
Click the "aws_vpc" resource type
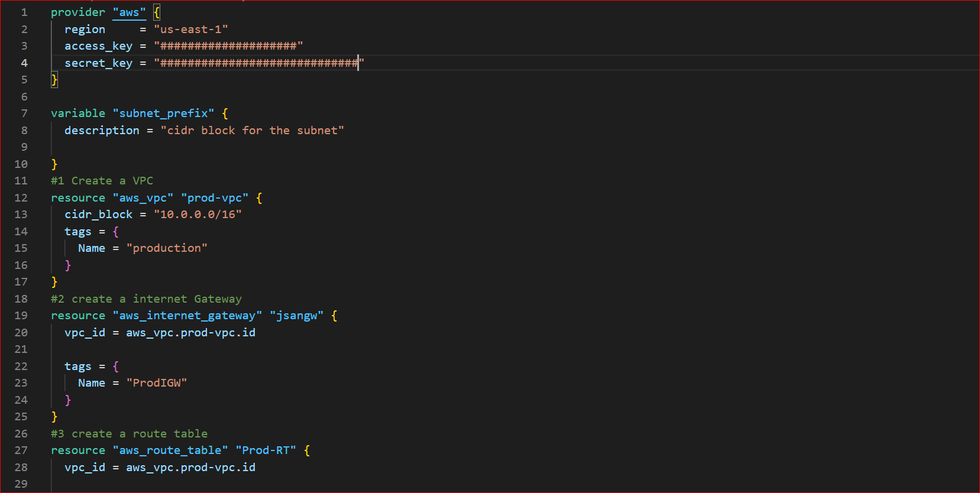pos(143,197)
